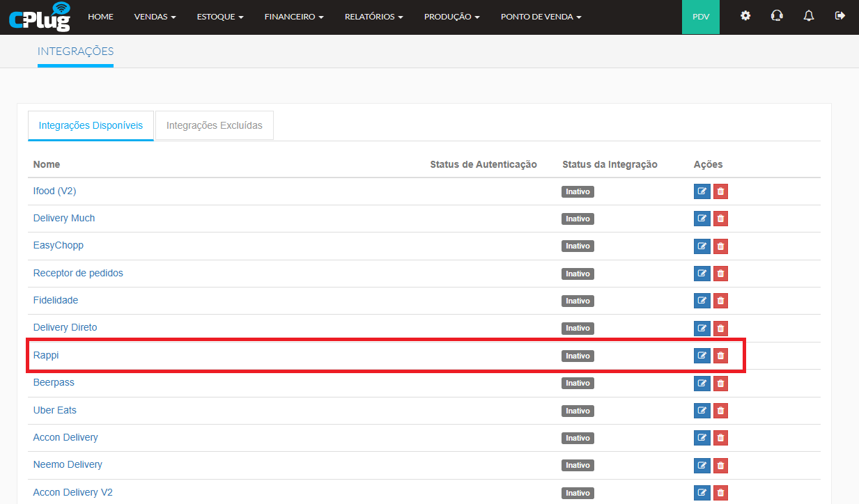Edit the Uber Eats integration
The width and height of the screenshot is (859, 504).
tap(702, 411)
